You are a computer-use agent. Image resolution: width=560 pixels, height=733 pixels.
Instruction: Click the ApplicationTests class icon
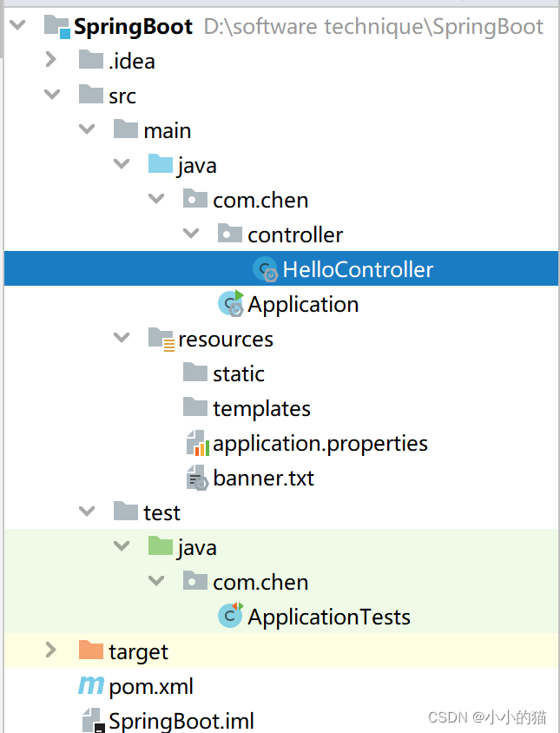pos(230,617)
